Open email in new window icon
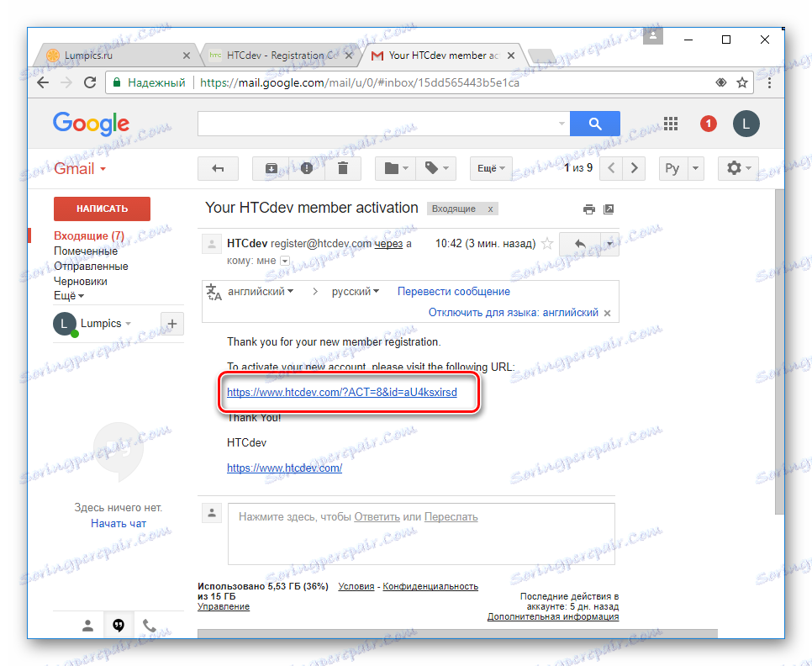 point(609,209)
